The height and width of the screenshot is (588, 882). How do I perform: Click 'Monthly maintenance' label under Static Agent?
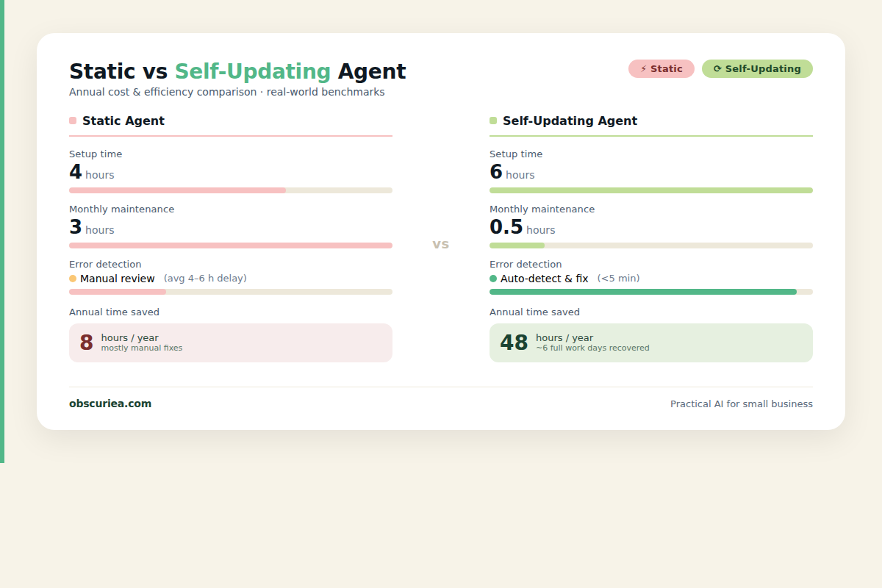point(122,209)
